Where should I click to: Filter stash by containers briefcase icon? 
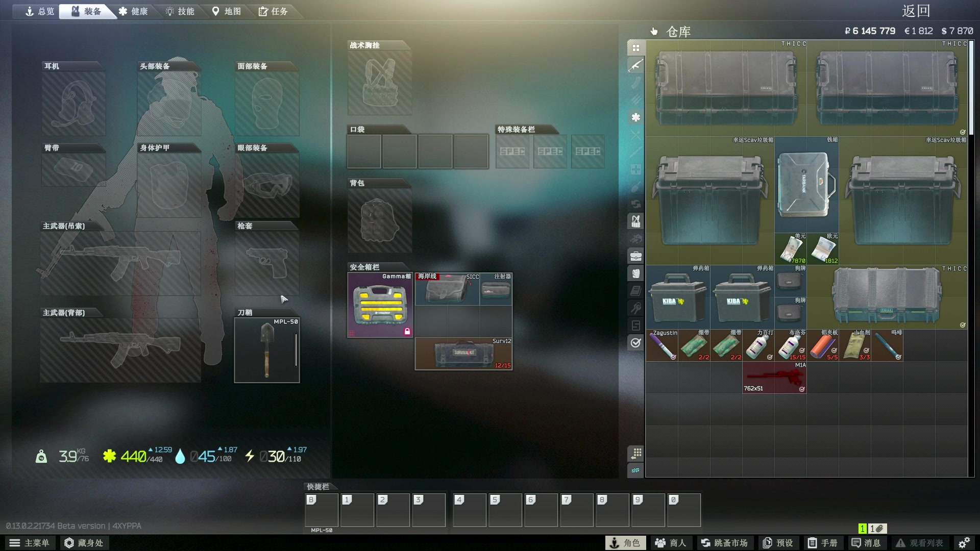(x=635, y=256)
